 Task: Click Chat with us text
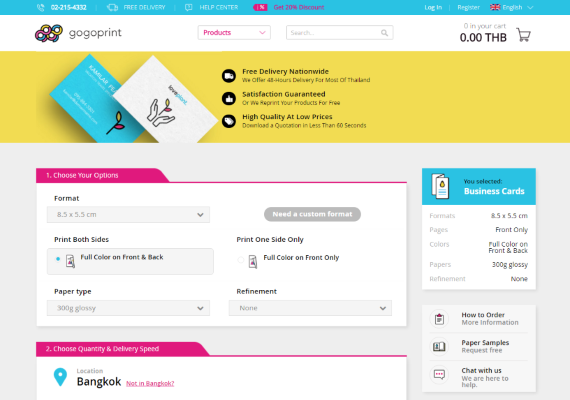tap(481, 371)
